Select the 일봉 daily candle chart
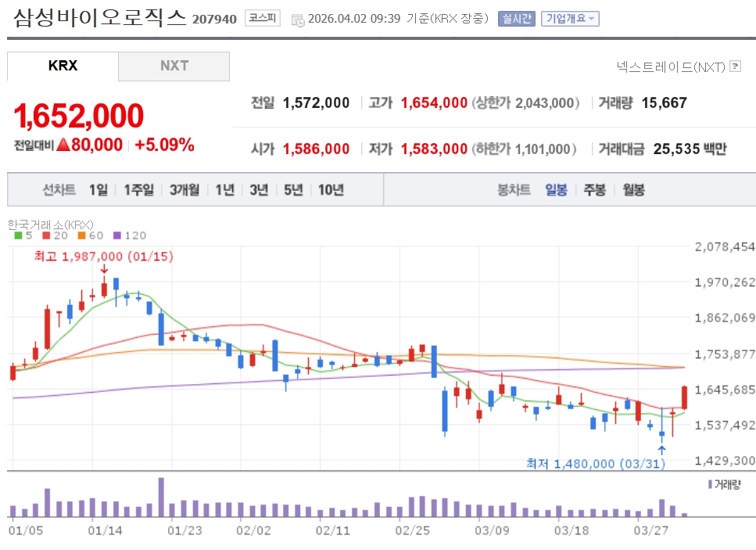Screen dimensions: 756x550 (557, 189)
